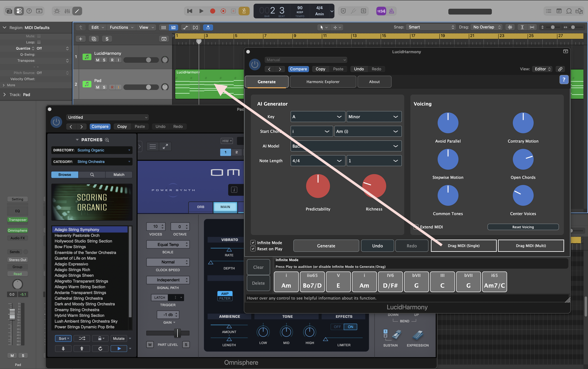Open the Functions menu in tracks area
The height and width of the screenshot is (369, 588).
(x=121, y=27)
